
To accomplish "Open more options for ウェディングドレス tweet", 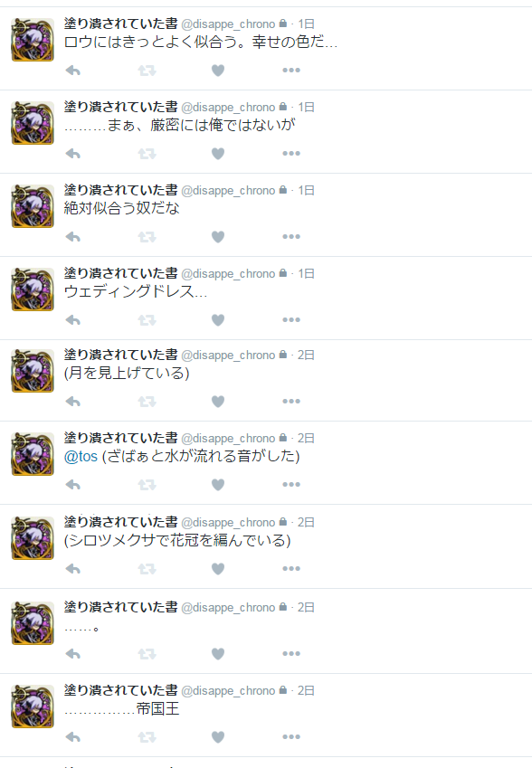I will click(291, 320).
